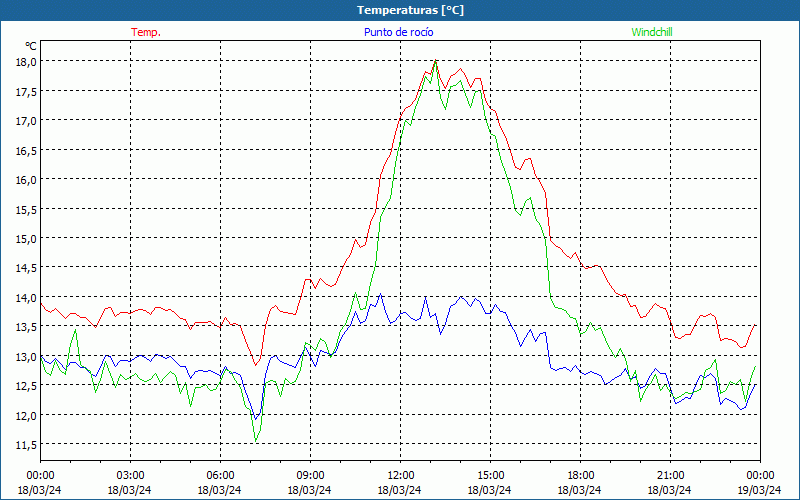The width and height of the screenshot is (800, 500).
Task: Click the 09:00 time axis label
Action: point(310,476)
